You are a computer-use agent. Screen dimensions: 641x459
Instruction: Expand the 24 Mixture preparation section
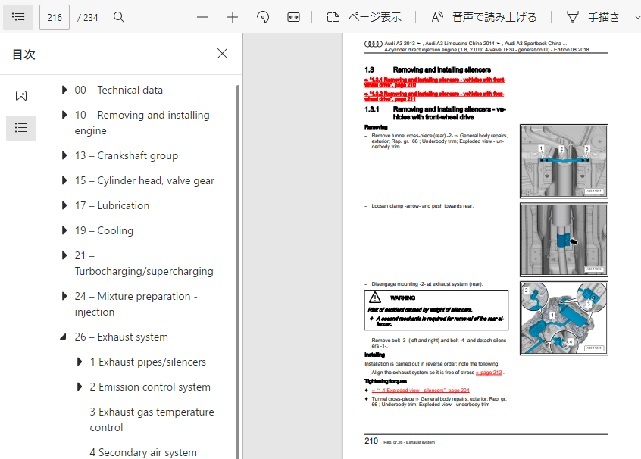[64, 296]
